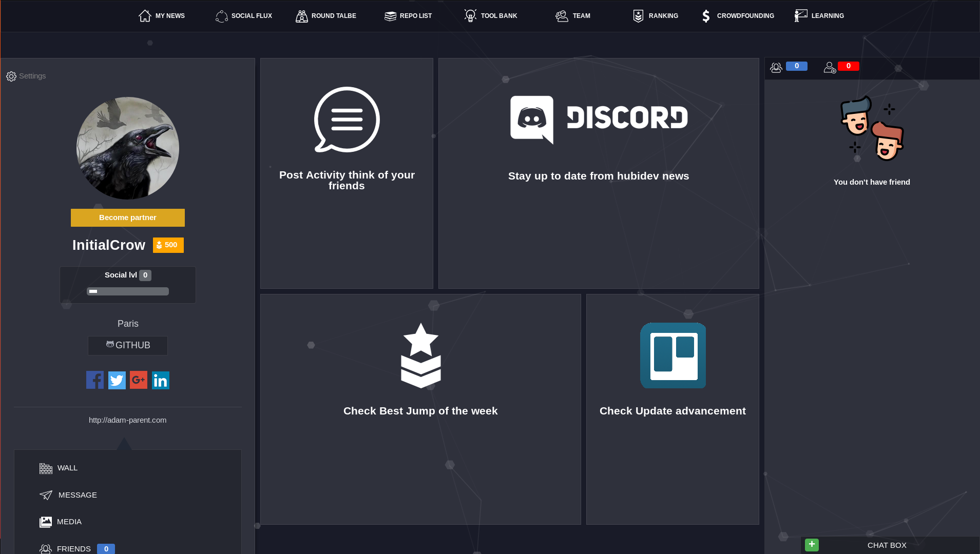Click the friend requests icon in right panel
The height and width of the screenshot is (554, 980).
830,67
